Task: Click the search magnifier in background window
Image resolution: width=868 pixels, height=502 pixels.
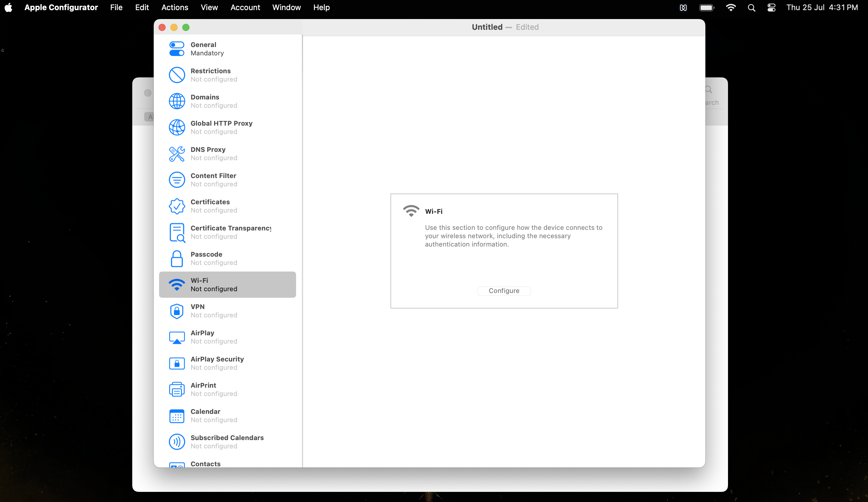Action: coord(709,90)
